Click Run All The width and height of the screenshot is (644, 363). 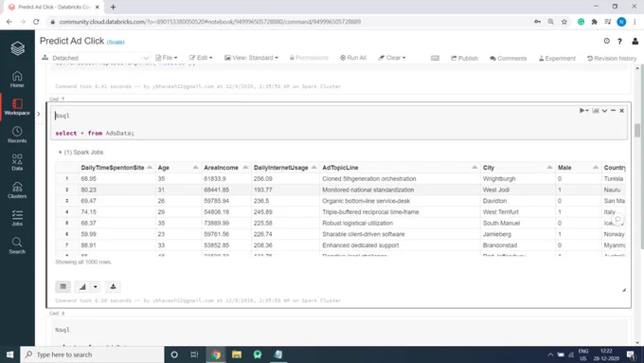click(x=353, y=58)
